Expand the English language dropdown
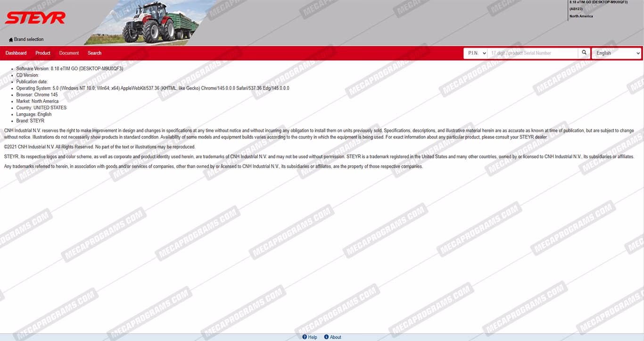The width and height of the screenshot is (644, 341). point(616,53)
